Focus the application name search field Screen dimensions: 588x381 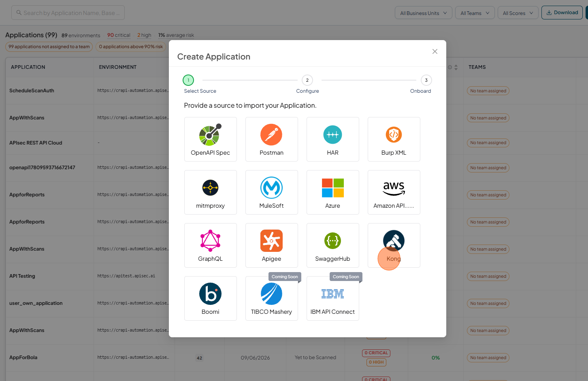(68, 13)
